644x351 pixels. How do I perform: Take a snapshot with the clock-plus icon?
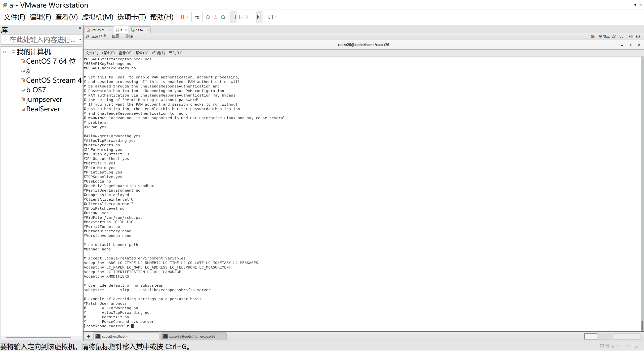click(x=208, y=17)
